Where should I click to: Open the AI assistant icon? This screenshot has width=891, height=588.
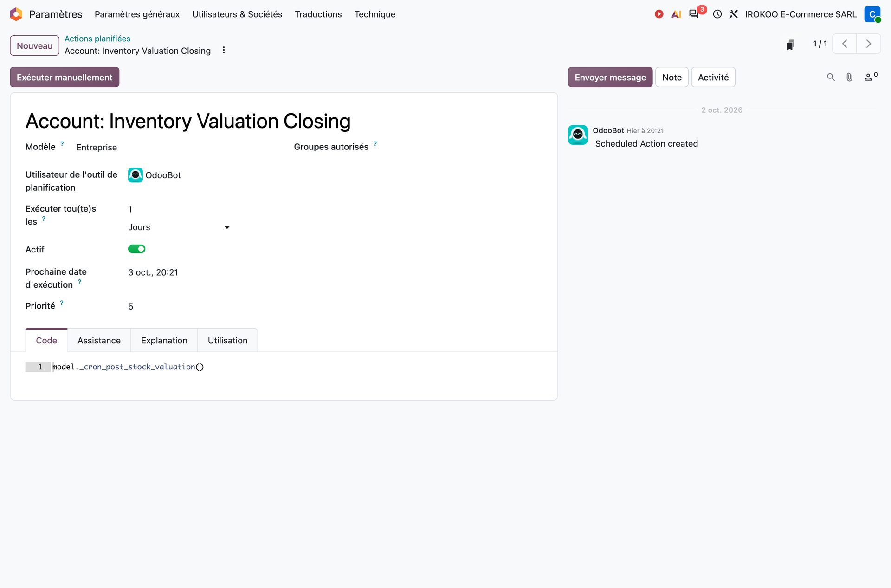(x=676, y=14)
